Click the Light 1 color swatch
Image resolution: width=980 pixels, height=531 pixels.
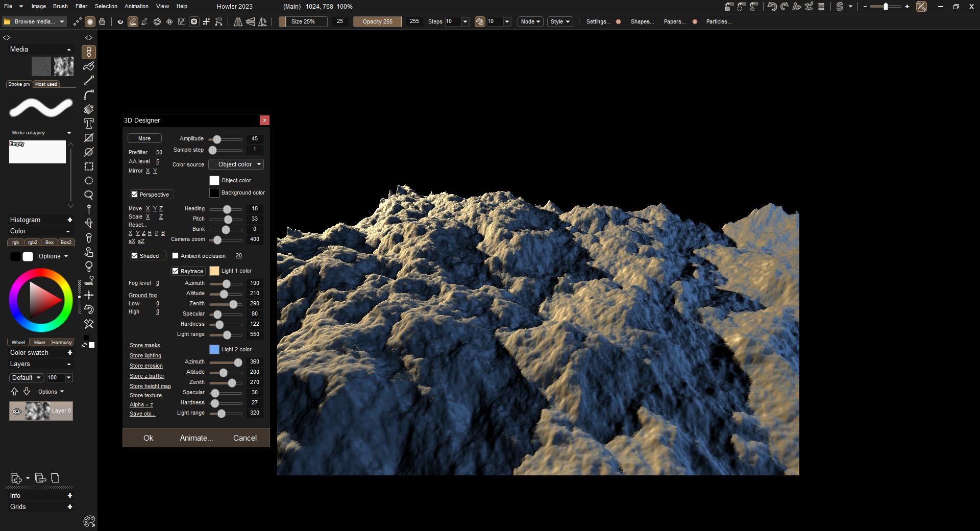pos(214,271)
